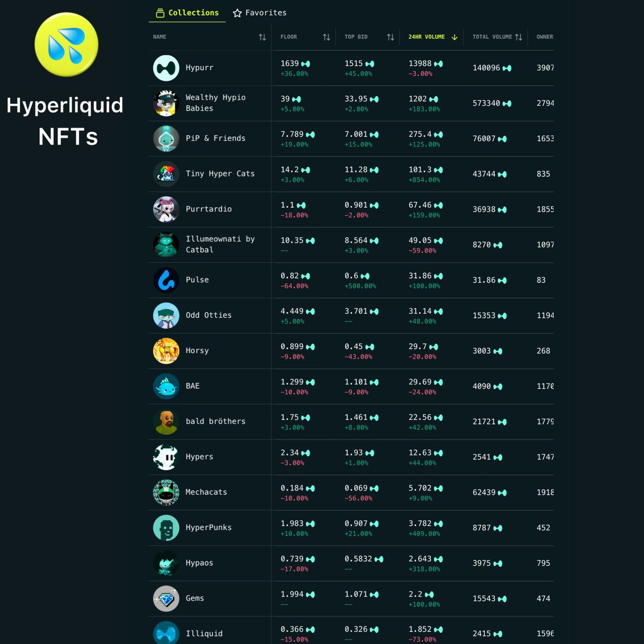Click Tiny Hyper Cats volume change +854.00%
This screenshot has width=644, height=644.
(425, 180)
